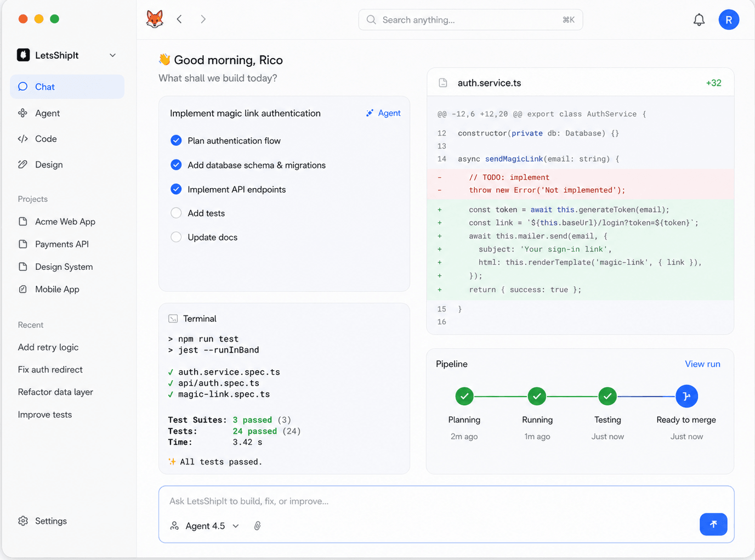The height and width of the screenshot is (560, 755).
Task: Click the yellow macOS minimize button
Action: pyautogui.click(x=39, y=19)
